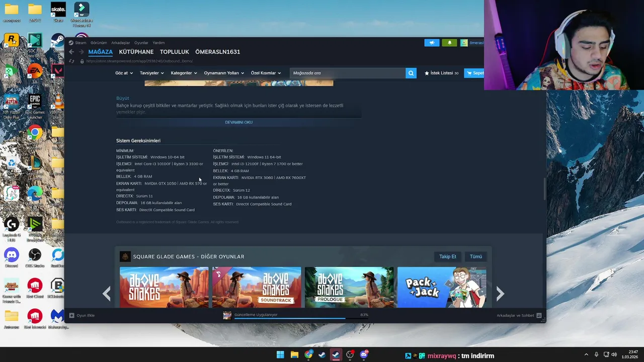Open Above Snakes Soundtrack thumbnail
Screen dimensions: 644x362
pos(257,287)
